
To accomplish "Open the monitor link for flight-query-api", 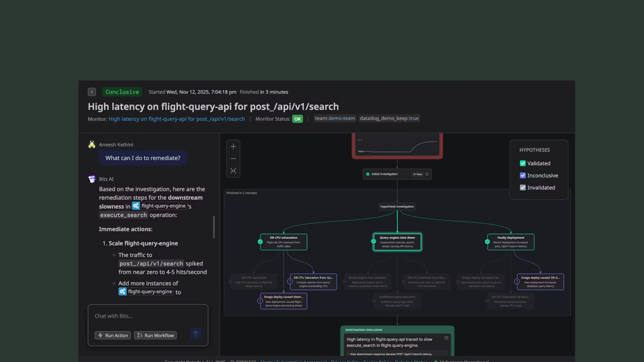I will (176, 119).
